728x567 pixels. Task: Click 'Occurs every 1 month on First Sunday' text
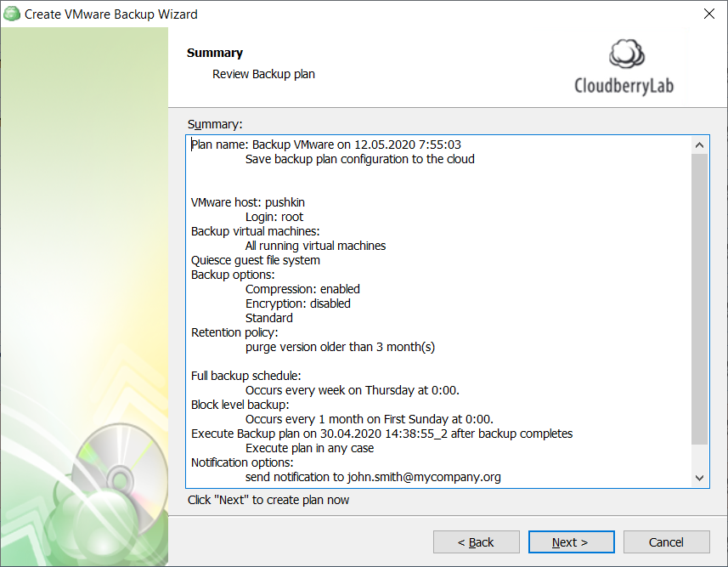coord(370,419)
